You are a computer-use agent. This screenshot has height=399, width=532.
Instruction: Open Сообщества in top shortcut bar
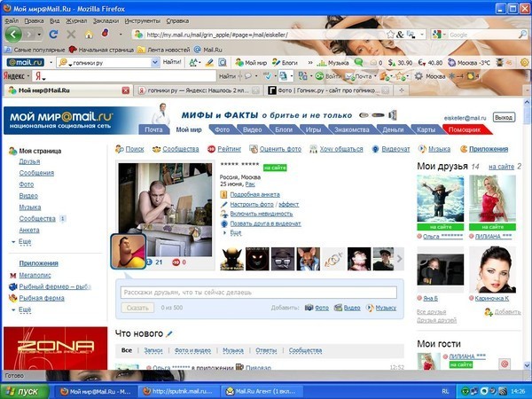point(176,149)
